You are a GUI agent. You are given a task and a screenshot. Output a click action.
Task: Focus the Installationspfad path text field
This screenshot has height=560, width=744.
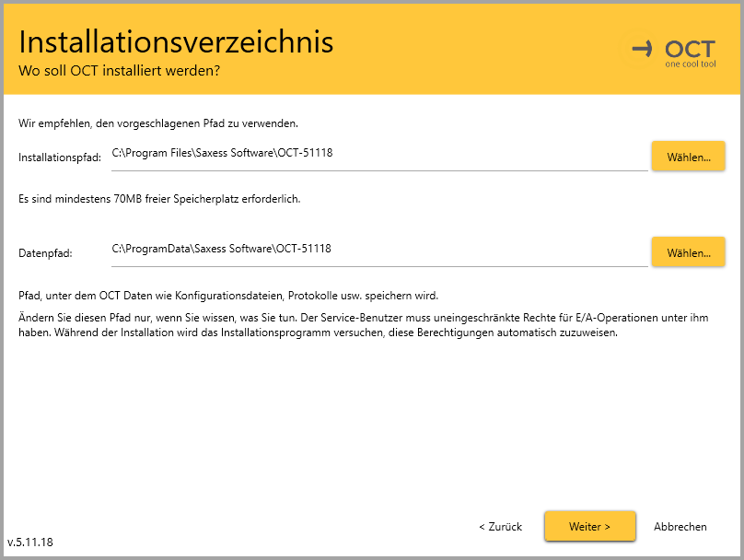[x=379, y=154]
